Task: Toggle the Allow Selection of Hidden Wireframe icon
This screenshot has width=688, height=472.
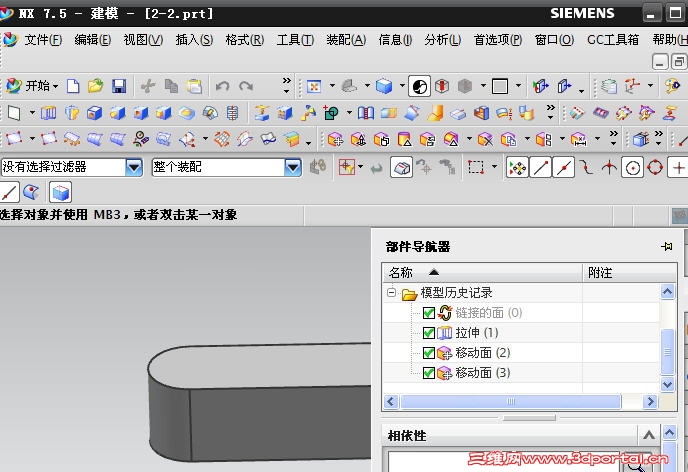Action: pos(401,168)
